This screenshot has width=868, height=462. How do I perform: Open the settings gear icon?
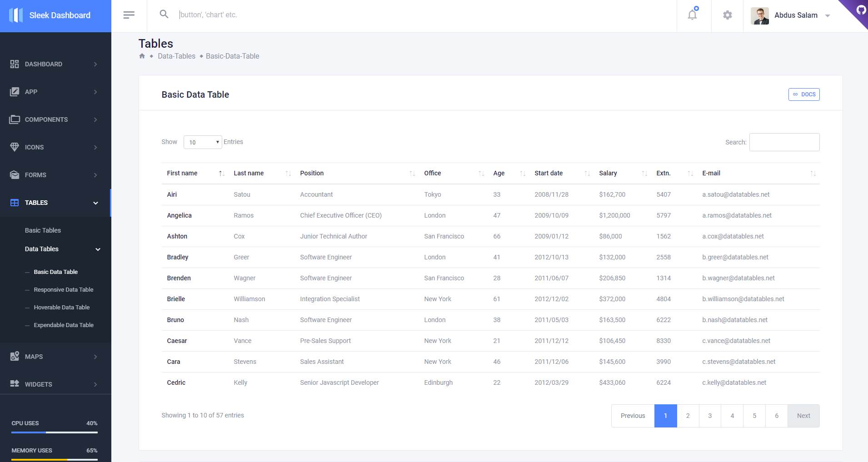[728, 15]
